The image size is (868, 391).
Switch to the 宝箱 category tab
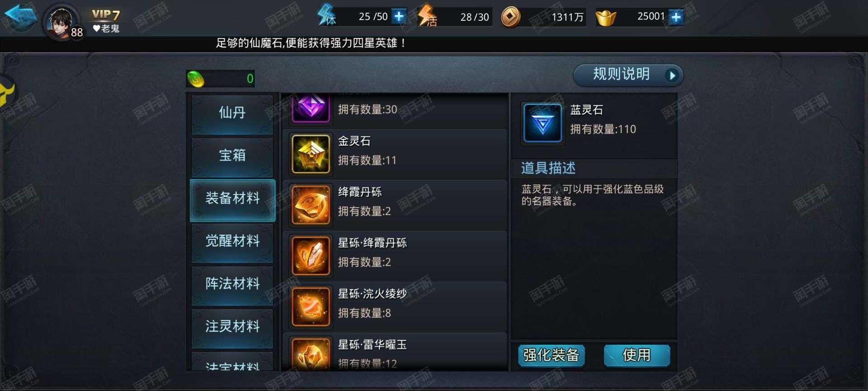(232, 156)
